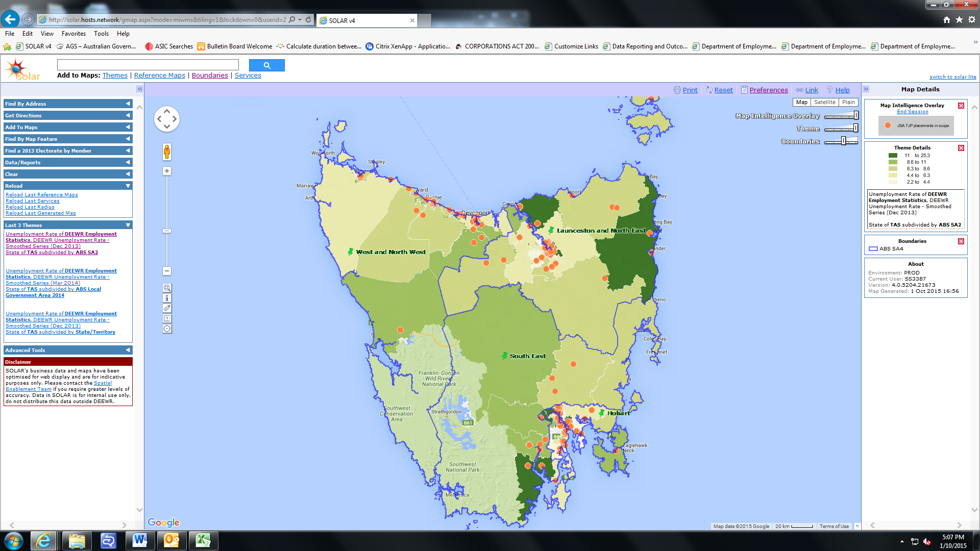Open the Themes menu link
980x551 pixels.
coord(114,74)
